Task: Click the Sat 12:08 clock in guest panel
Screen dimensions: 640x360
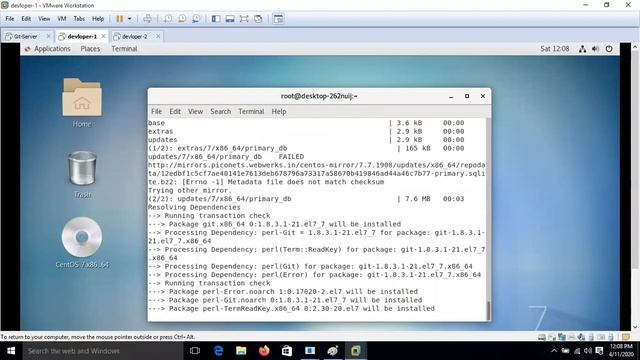Action: pos(555,49)
